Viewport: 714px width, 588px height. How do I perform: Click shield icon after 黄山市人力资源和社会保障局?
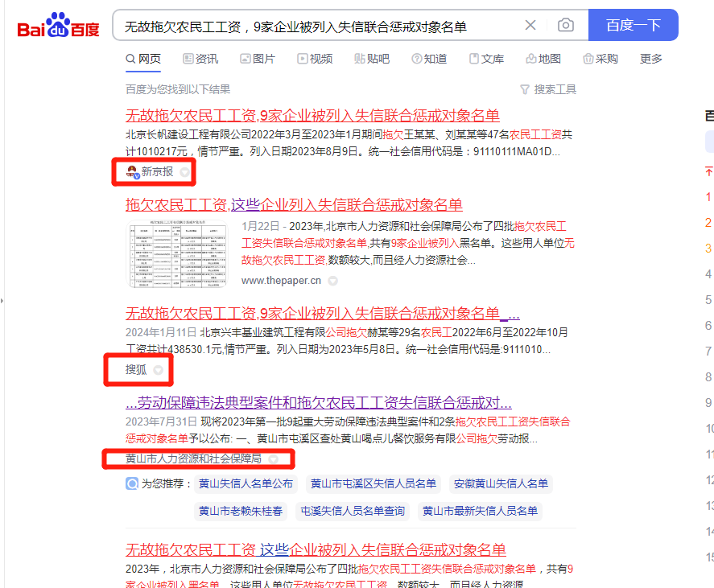[x=274, y=459]
